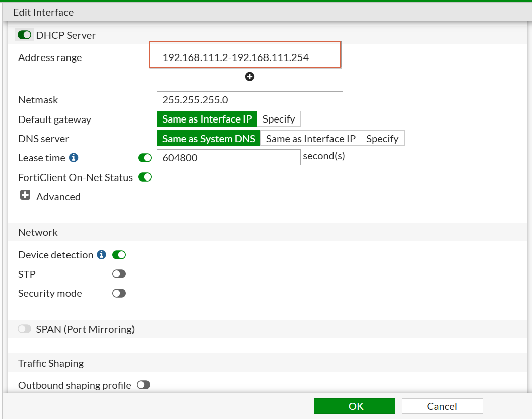
Task: Enable Outbound shaping profile toggle
Action: tap(143, 385)
